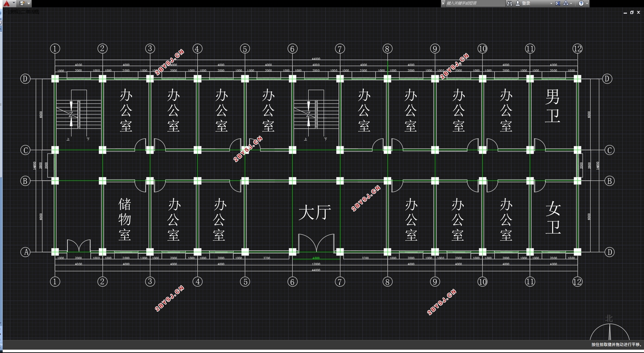Viewport: 644px width, 353px height.
Task: Click the bottom axis bubble numbered 7
Action: (340, 282)
